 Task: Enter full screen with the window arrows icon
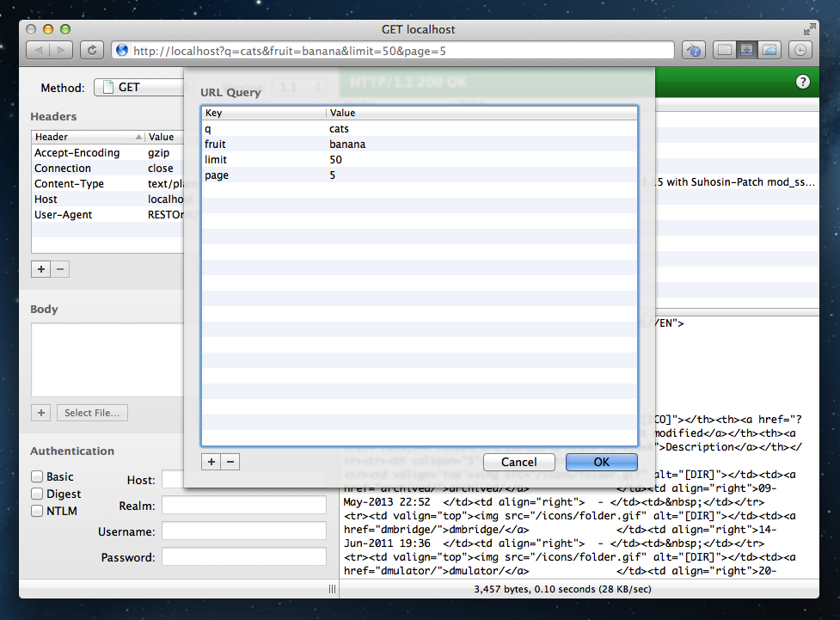click(809, 29)
